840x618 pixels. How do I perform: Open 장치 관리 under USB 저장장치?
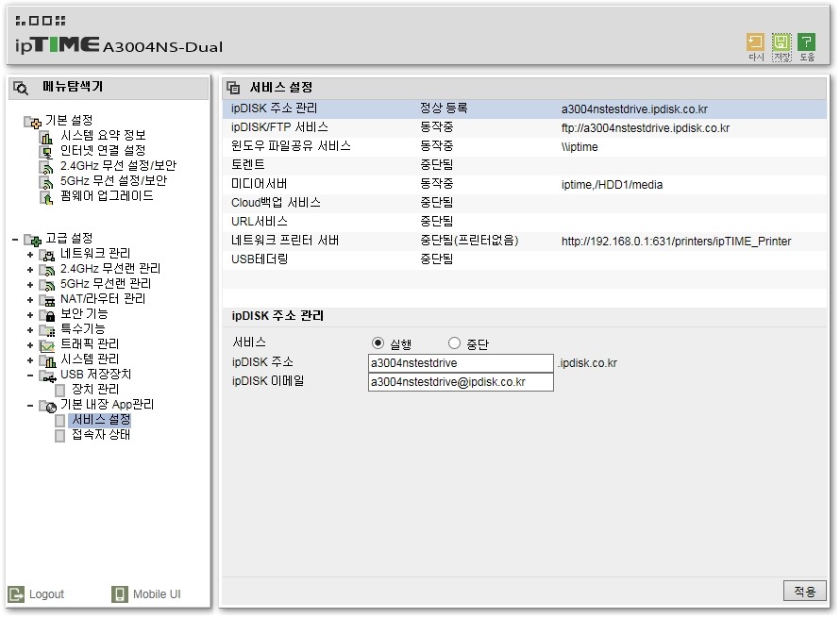click(x=95, y=390)
